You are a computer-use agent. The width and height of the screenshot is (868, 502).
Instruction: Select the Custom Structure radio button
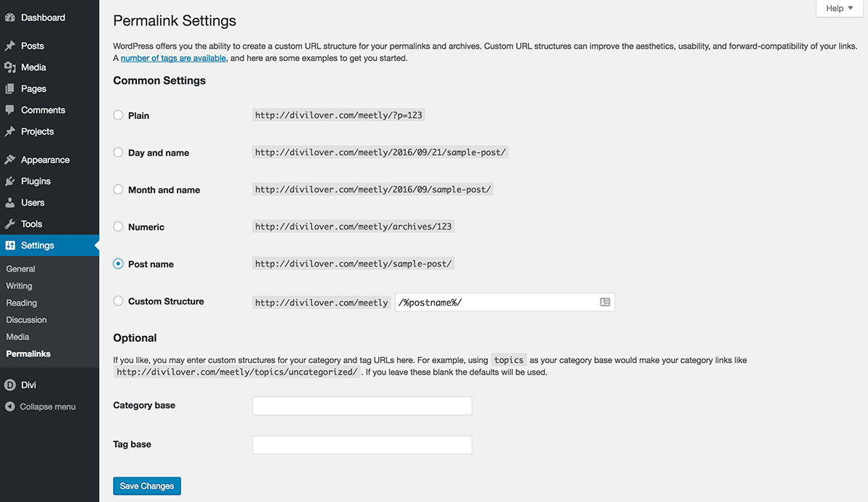118,301
